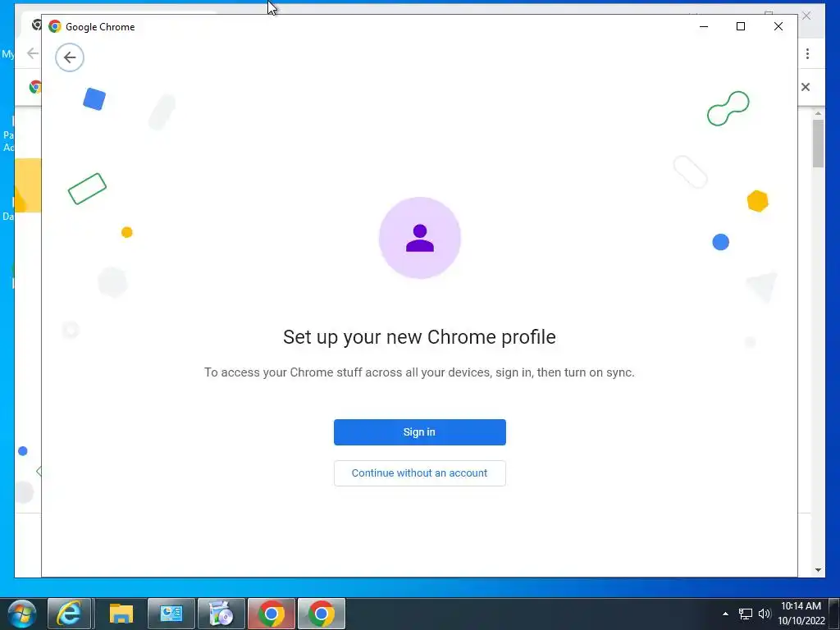Go back using the circled arrow
840x630 pixels.
click(x=70, y=57)
